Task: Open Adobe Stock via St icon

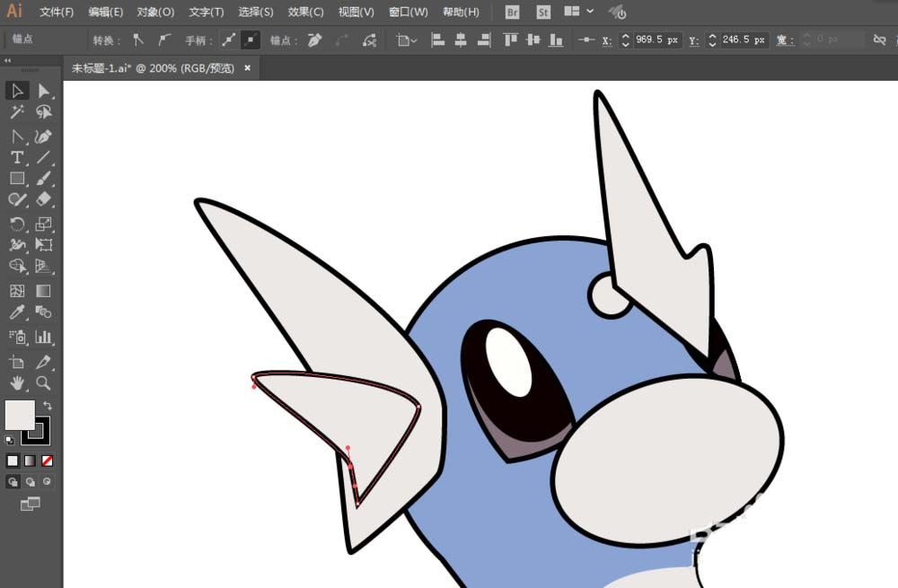Action: (543, 12)
